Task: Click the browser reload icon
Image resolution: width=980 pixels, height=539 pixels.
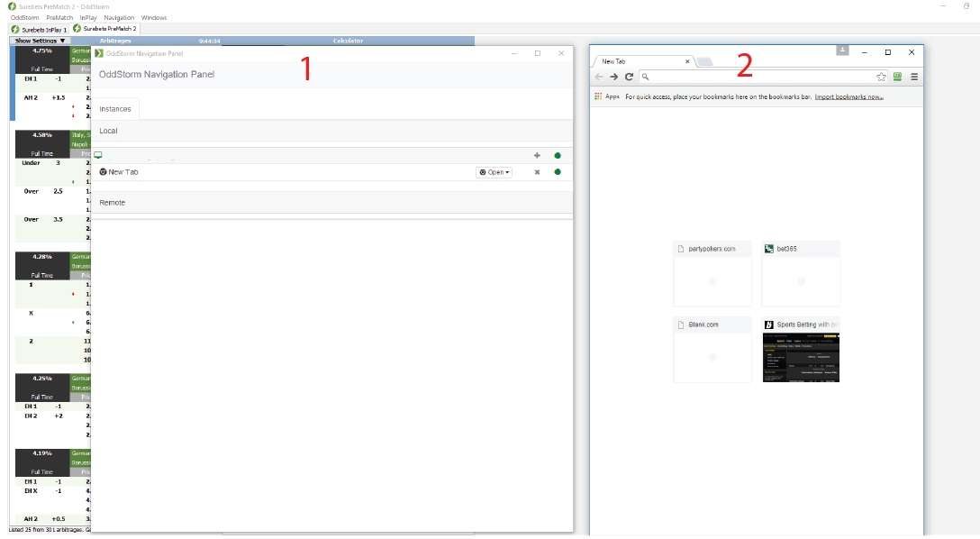Action: [629, 78]
